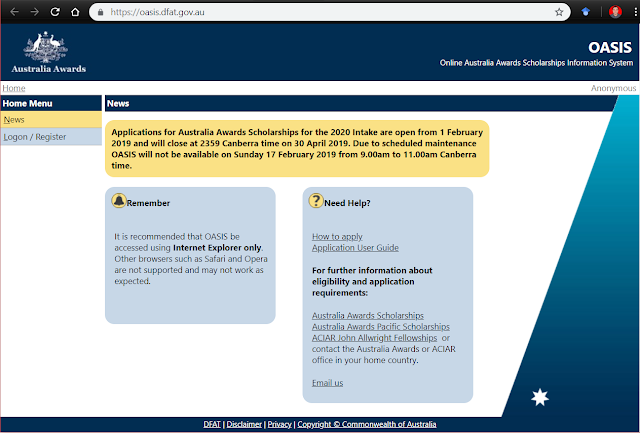
Task: Open the Disclaimer footer link
Action: 244,424
